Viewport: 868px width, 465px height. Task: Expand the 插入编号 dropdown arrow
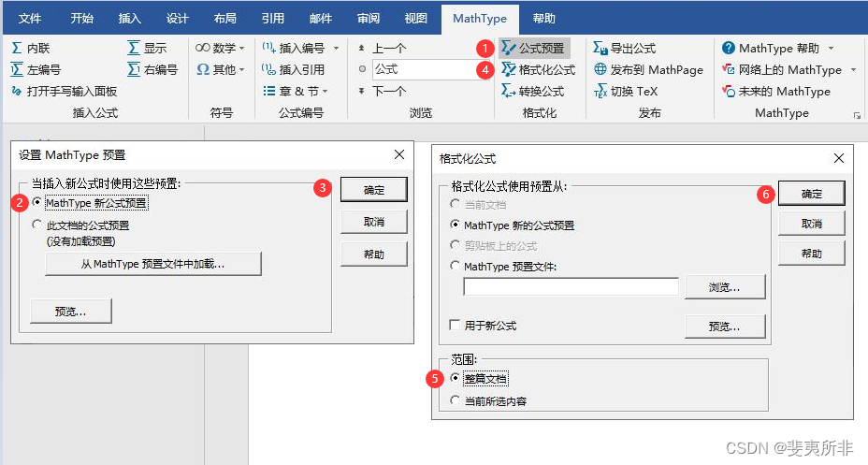coord(336,48)
